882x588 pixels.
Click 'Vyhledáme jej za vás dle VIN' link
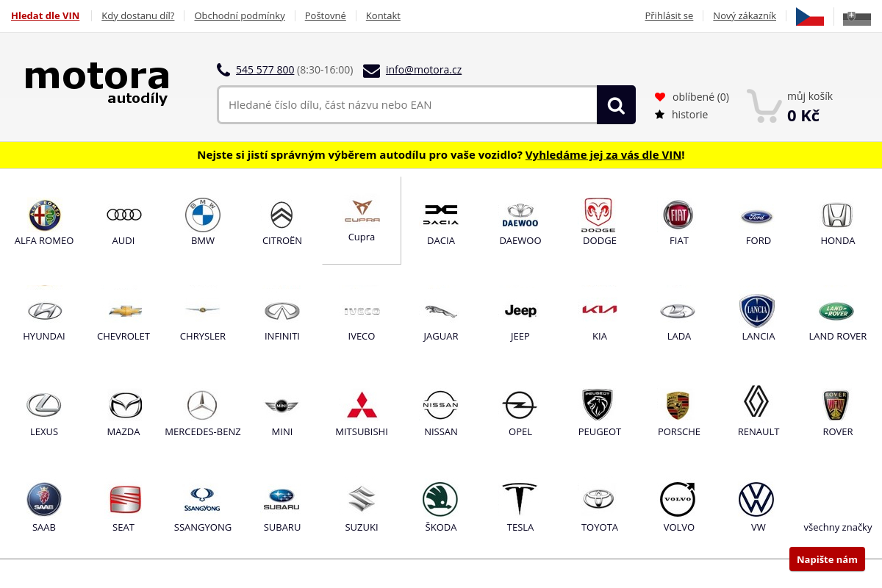[603, 155]
